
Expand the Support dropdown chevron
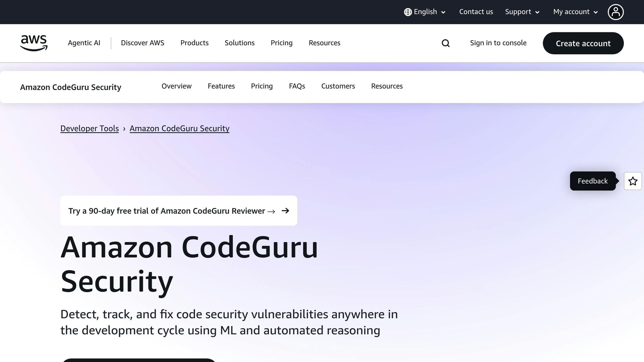[537, 12]
